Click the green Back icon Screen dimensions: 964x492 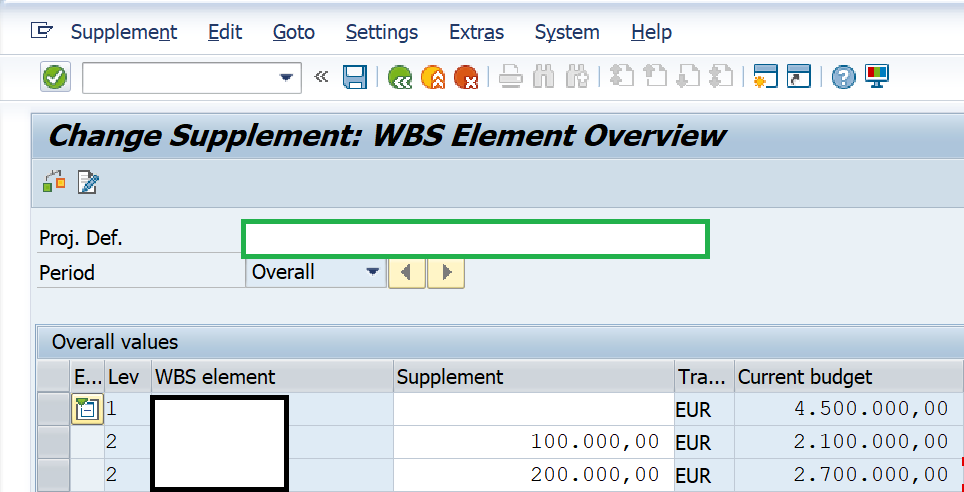coord(400,77)
